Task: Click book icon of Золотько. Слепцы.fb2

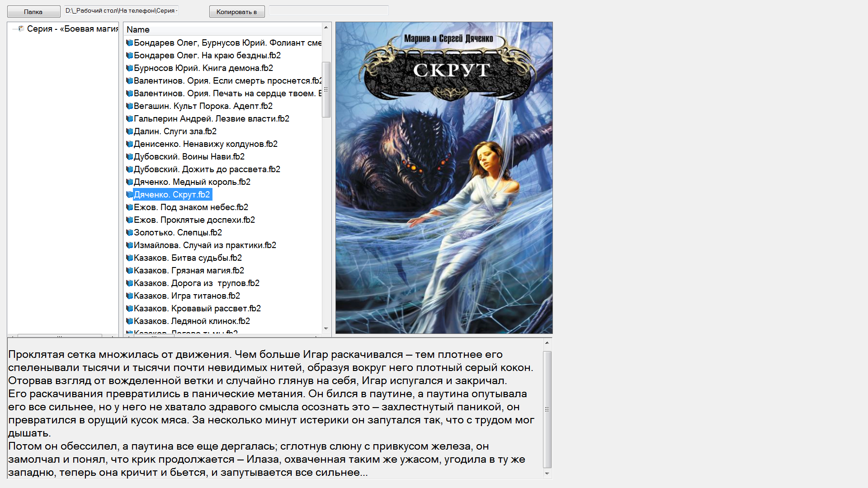Action: click(x=129, y=233)
